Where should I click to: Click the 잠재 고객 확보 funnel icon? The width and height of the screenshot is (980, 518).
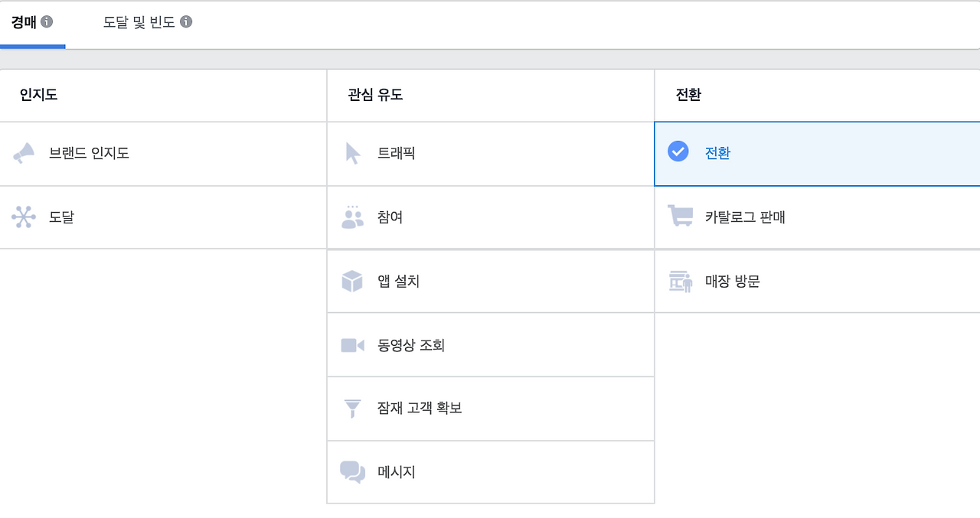click(351, 408)
